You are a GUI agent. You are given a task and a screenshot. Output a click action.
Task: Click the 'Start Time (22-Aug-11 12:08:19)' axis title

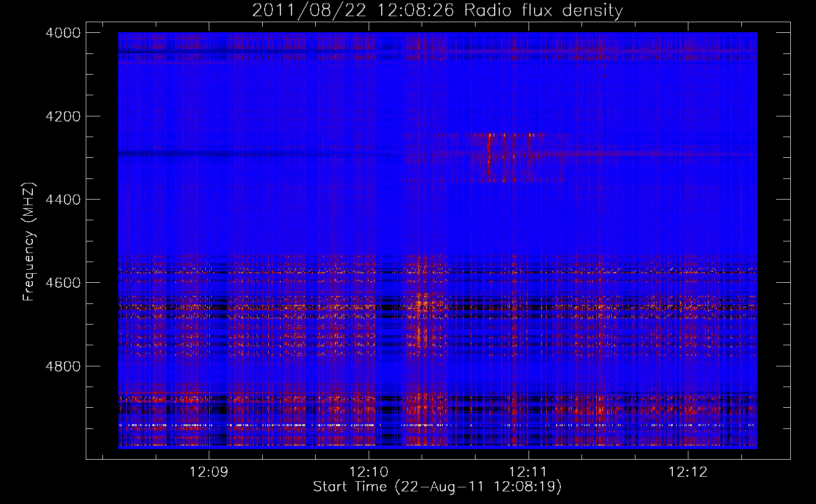(x=437, y=487)
